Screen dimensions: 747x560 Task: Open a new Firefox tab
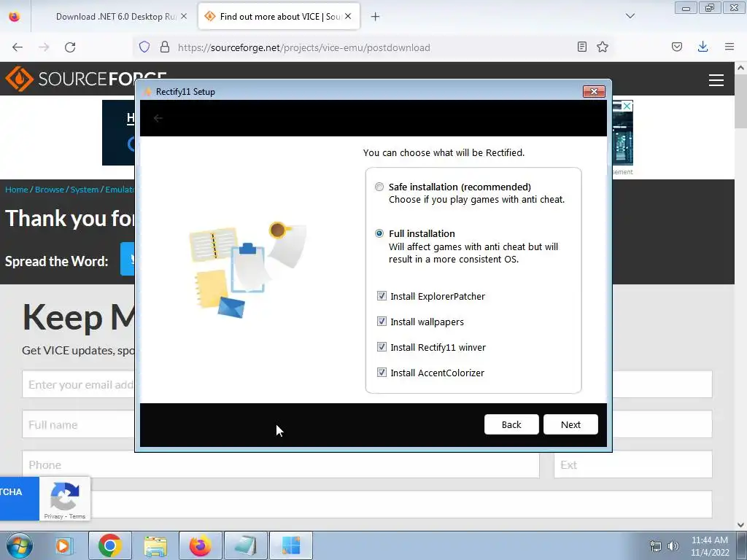(x=376, y=17)
